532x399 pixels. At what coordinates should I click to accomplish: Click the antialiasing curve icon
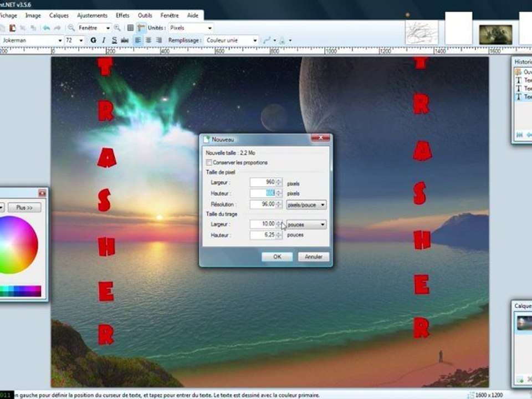click(267, 40)
